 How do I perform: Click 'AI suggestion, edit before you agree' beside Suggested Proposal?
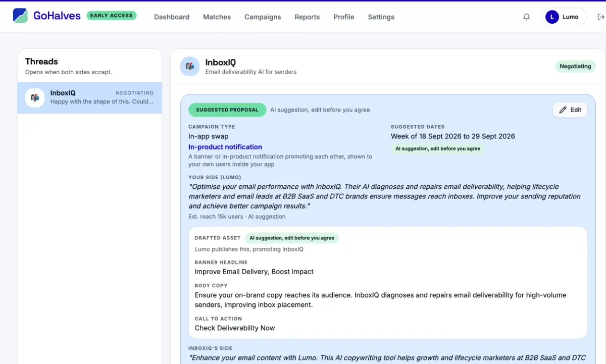coord(320,110)
